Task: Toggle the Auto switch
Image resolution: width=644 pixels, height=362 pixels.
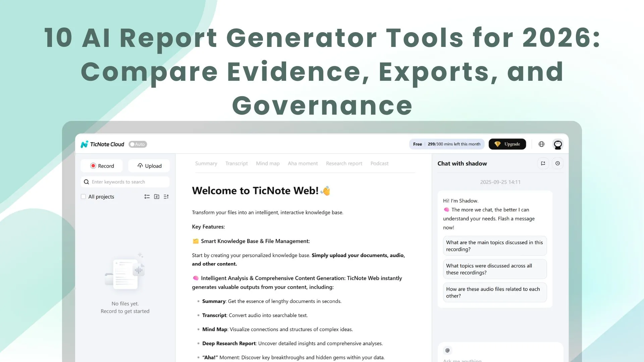Action: pyautogui.click(x=138, y=144)
